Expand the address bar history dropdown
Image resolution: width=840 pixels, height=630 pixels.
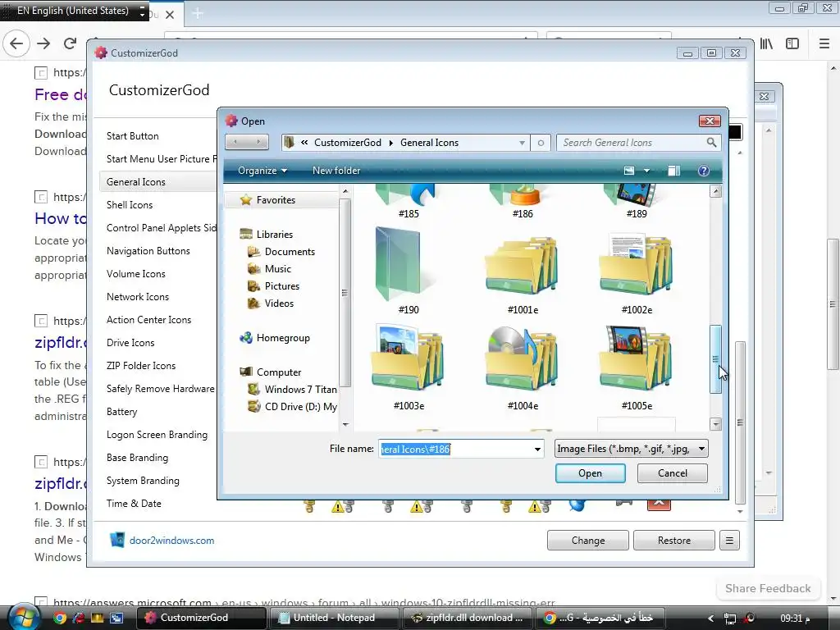pos(521,143)
